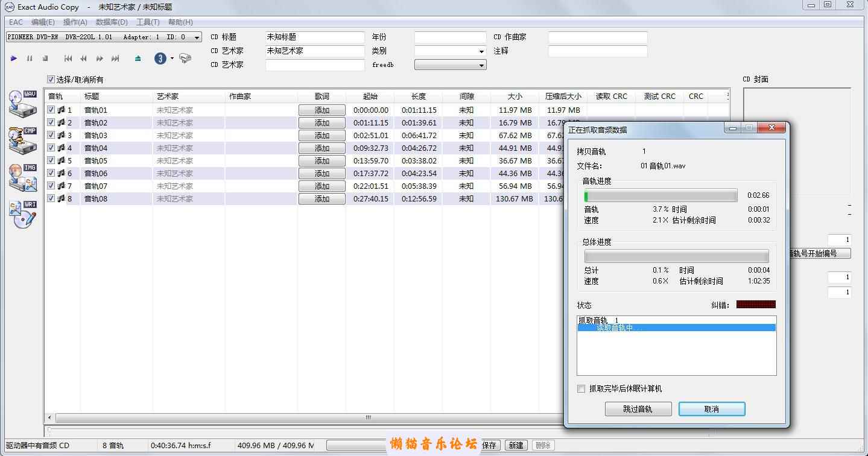The image size is (868, 456).
Task: Stop playback with the stop icon
Action: [x=45, y=59]
